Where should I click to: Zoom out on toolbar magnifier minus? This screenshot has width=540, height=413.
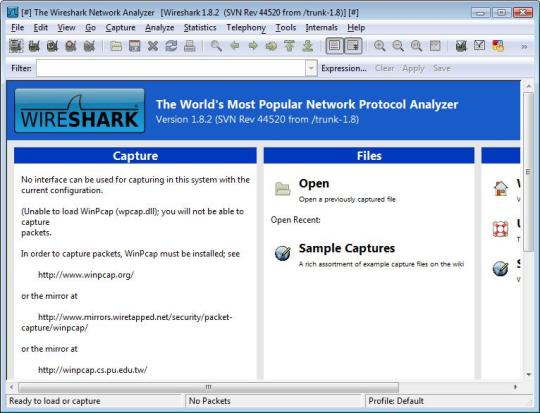(398, 46)
